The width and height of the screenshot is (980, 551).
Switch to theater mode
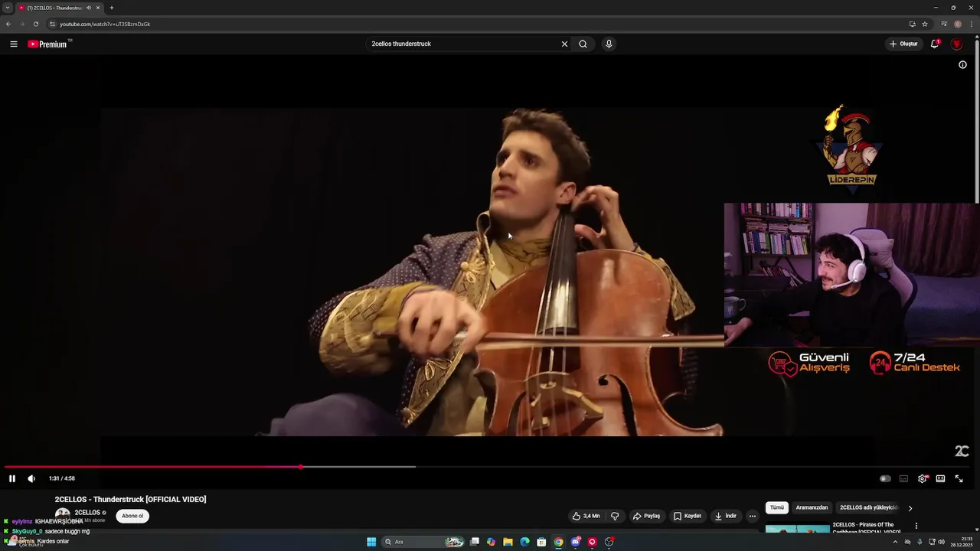pos(940,478)
